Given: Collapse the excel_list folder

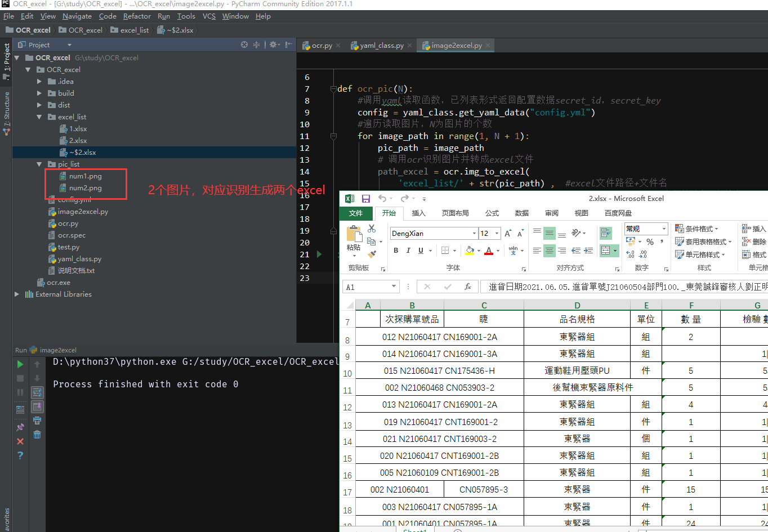Looking at the screenshot, I should coord(39,117).
